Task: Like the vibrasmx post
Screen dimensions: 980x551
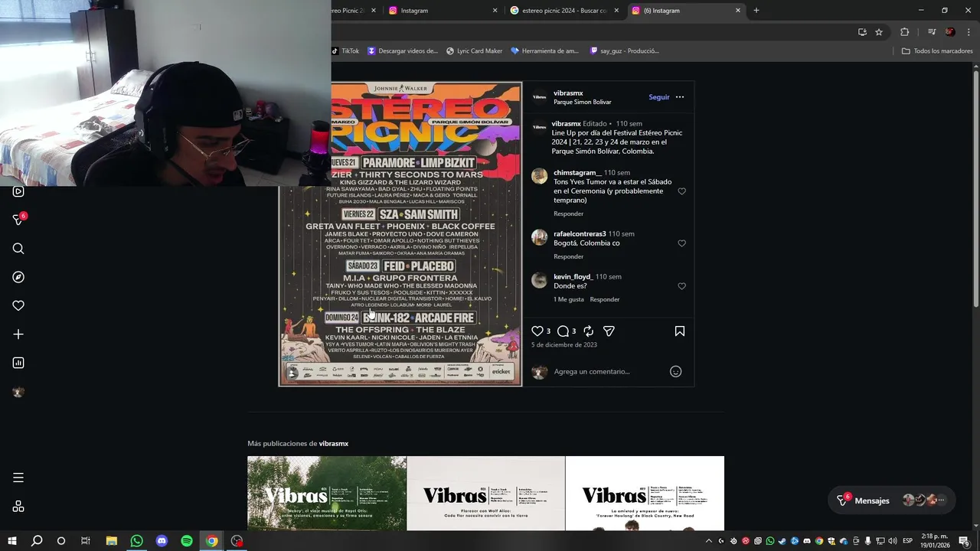Action: (x=537, y=331)
